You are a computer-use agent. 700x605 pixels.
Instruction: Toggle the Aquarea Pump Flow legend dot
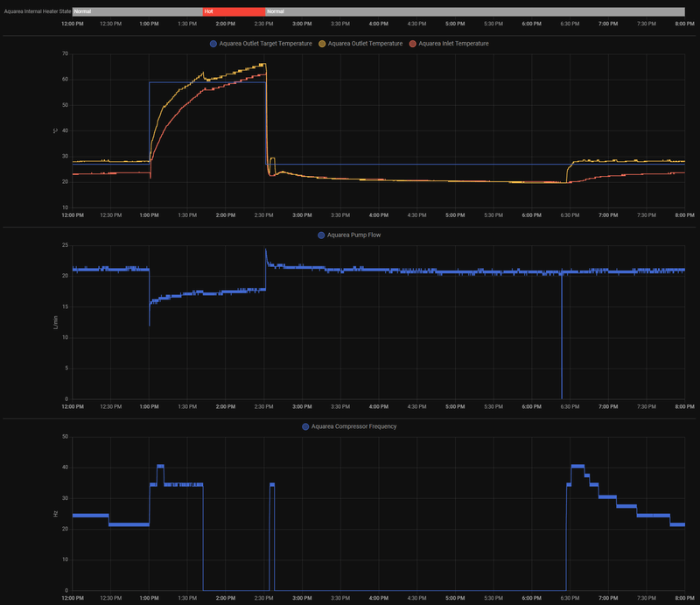pos(321,235)
